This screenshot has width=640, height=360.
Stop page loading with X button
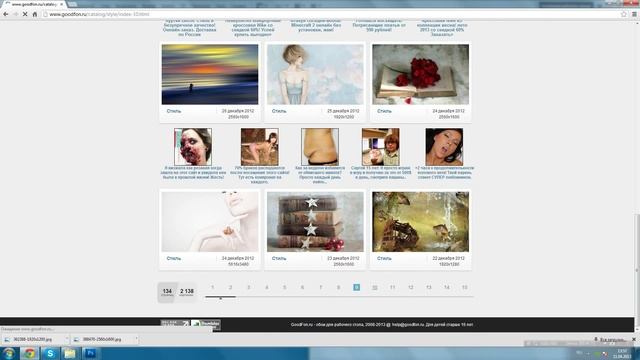tap(25, 14)
